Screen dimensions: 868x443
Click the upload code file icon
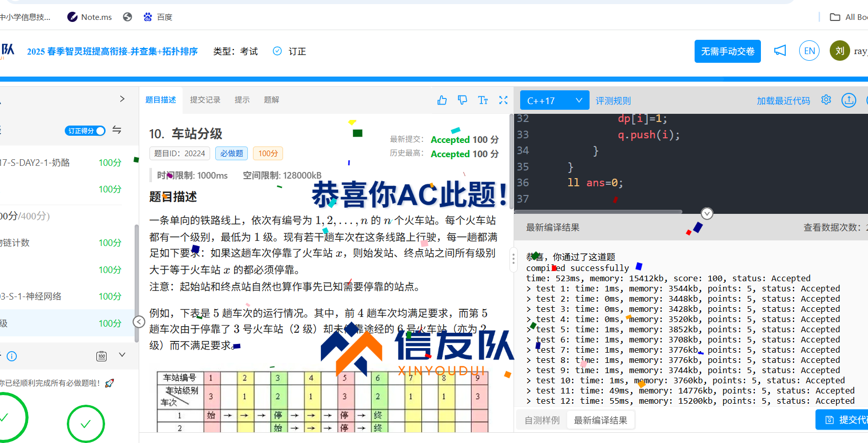click(849, 100)
